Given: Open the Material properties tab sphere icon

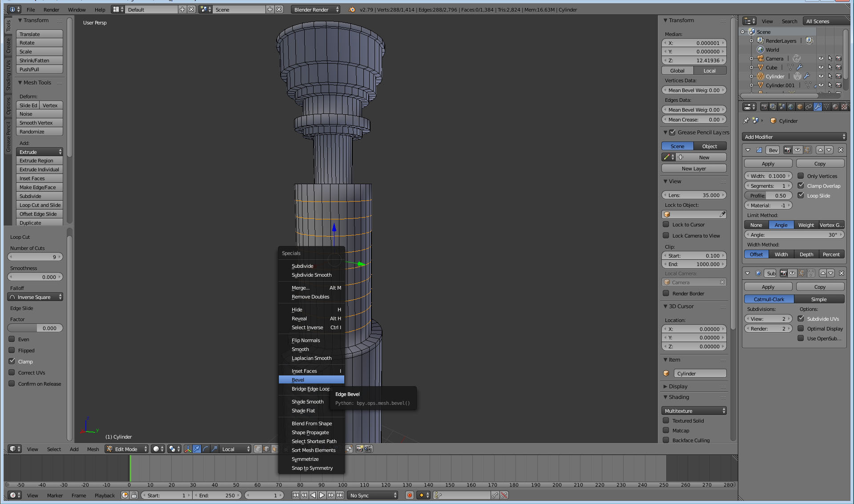Looking at the screenshot, I should tap(835, 107).
